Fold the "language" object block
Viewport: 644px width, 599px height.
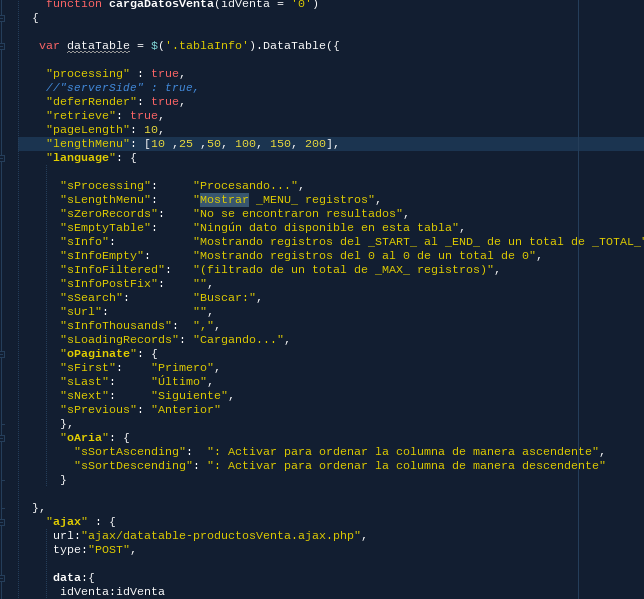2,158
